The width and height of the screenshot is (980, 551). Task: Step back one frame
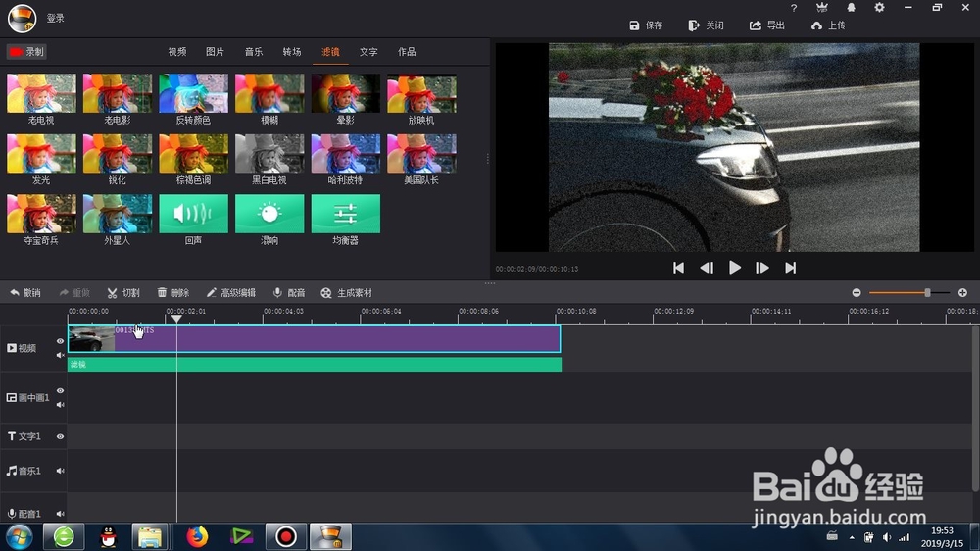point(707,268)
